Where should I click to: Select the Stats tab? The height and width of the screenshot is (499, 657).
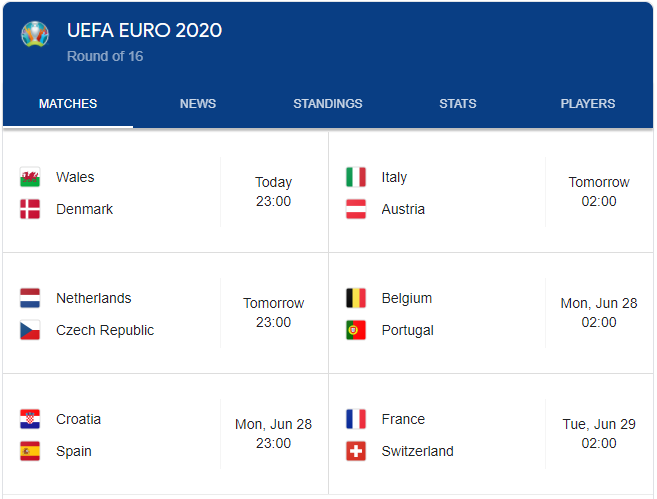point(458,104)
